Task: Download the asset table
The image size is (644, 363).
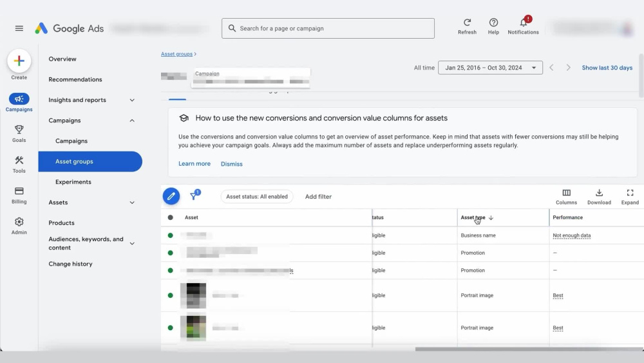Action: coord(599,197)
